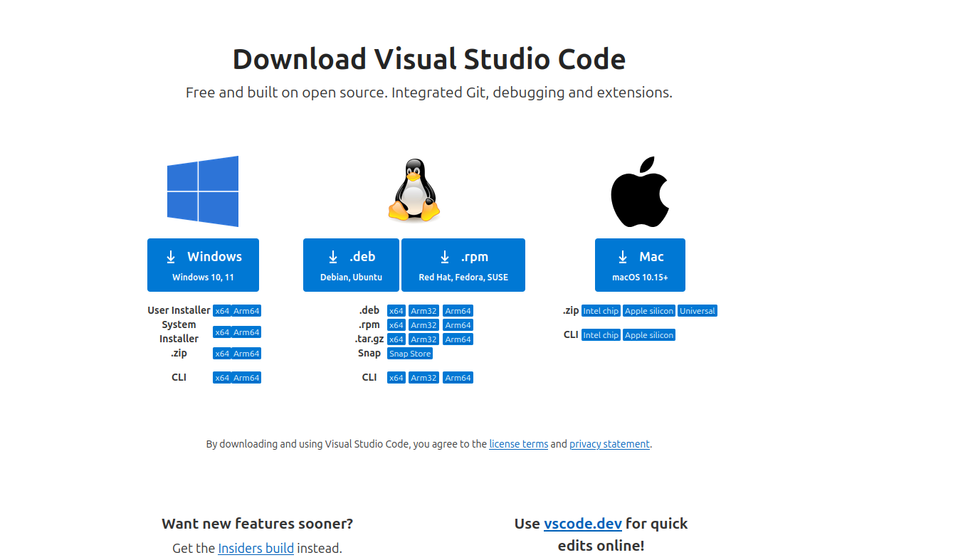Image resolution: width=963 pixels, height=560 pixels.
Task: Click the Download Visual Studio Code heading
Action: [429, 59]
